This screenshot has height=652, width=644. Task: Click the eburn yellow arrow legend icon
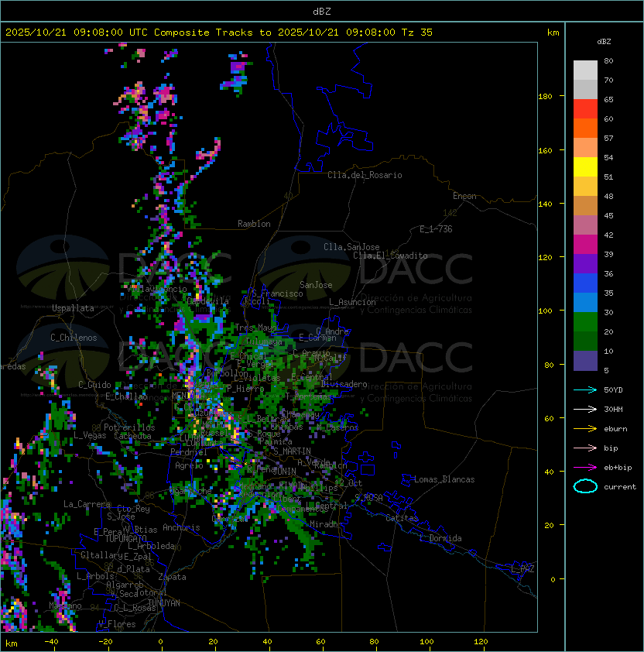click(585, 428)
